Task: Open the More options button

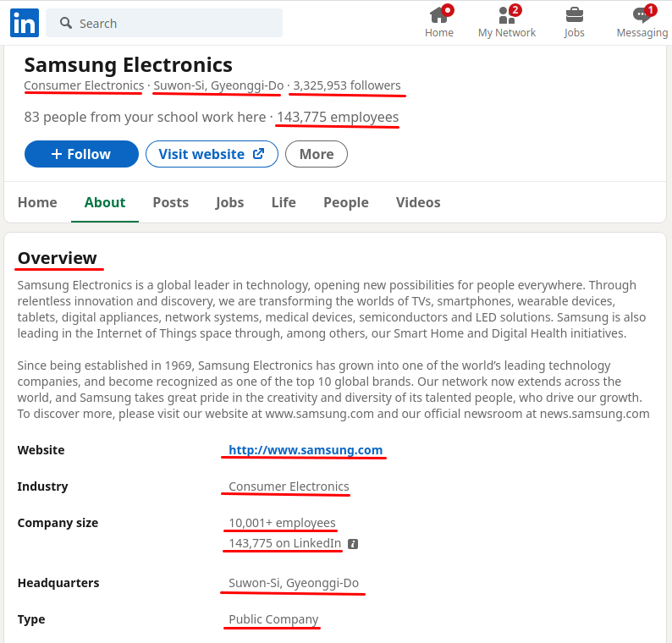Action: [x=317, y=154]
